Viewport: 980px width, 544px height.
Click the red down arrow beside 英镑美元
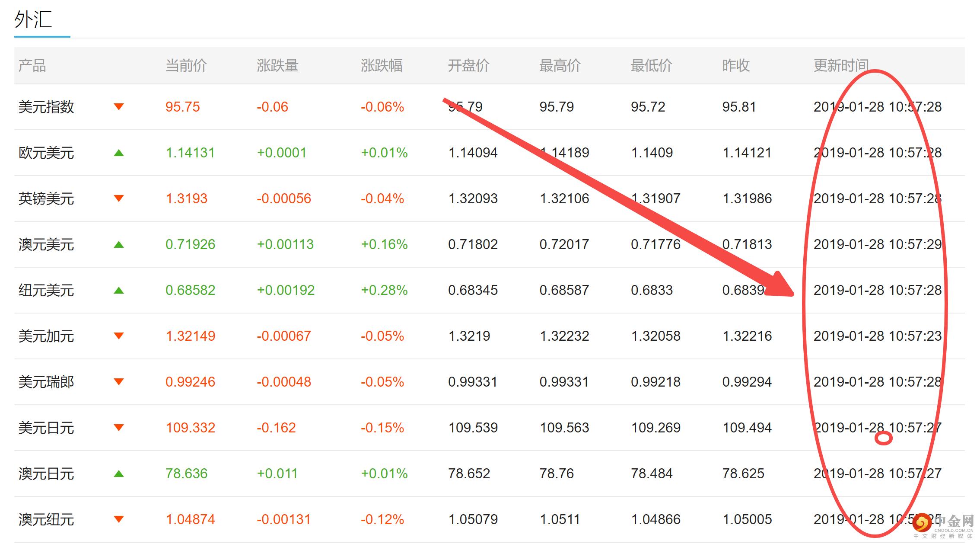(x=119, y=198)
